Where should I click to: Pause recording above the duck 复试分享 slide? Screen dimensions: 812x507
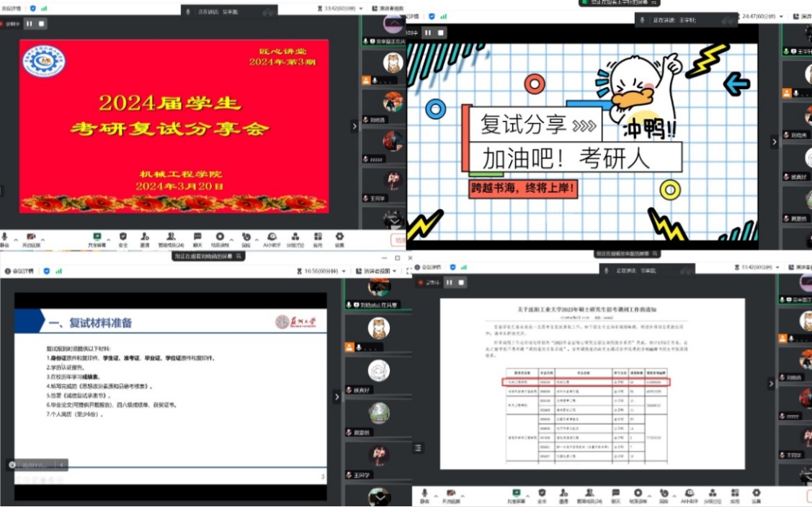pyautogui.click(x=428, y=32)
